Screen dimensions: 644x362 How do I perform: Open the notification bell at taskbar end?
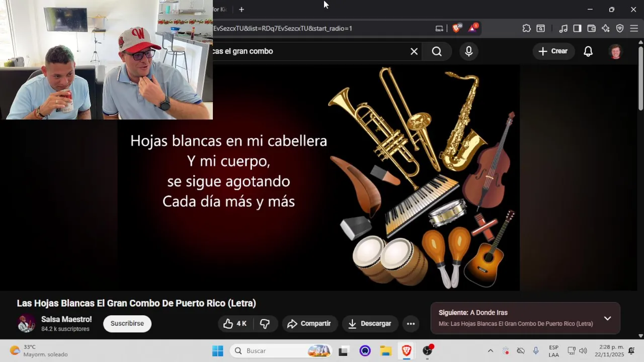click(x=631, y=351)
